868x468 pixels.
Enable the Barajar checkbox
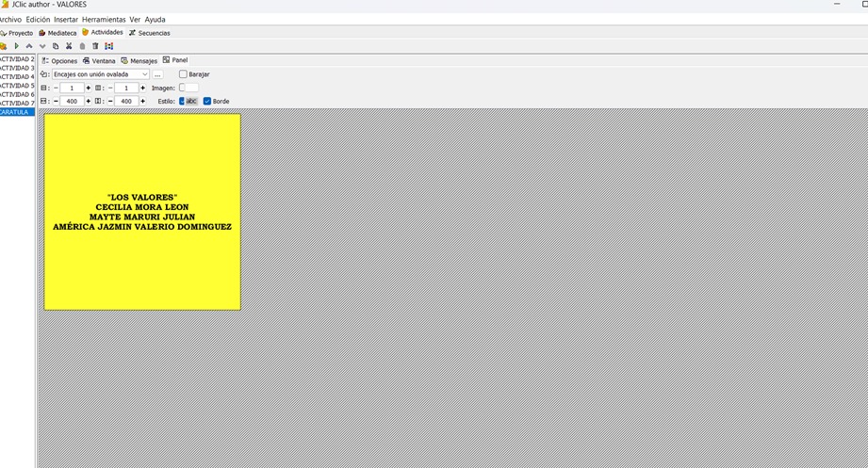[183, 74]
